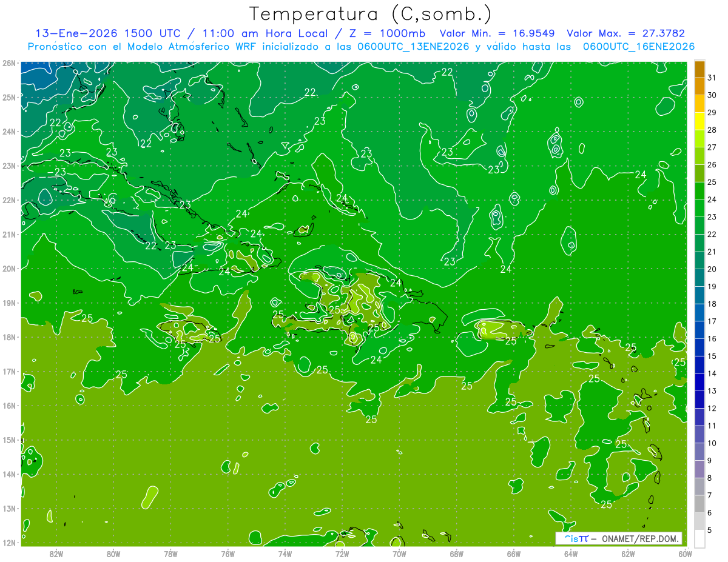The image size is (728, 562).
Task: Click the color bar label "20"
Action: click(x=712, y=269)
